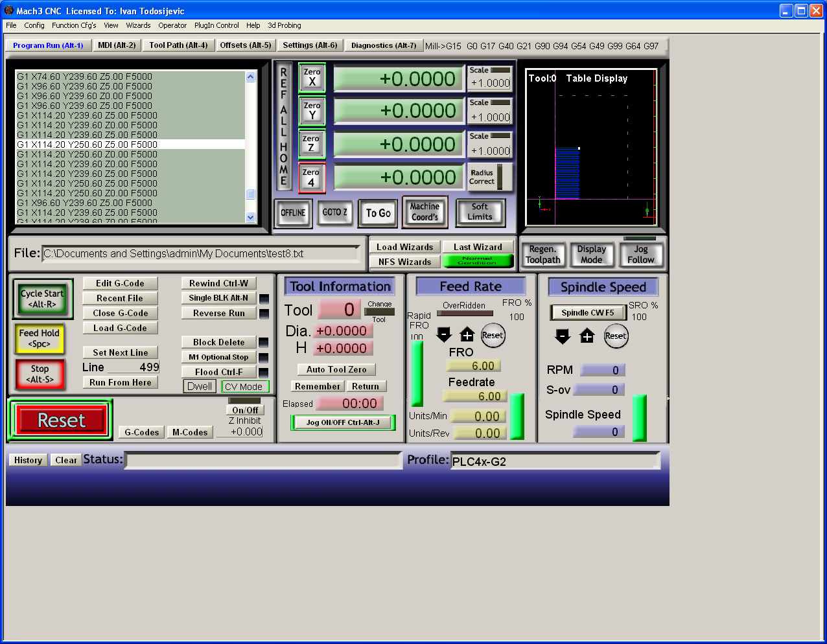Toggle Block Delete
Screen dimensions: 827x644
click(218, 342)
